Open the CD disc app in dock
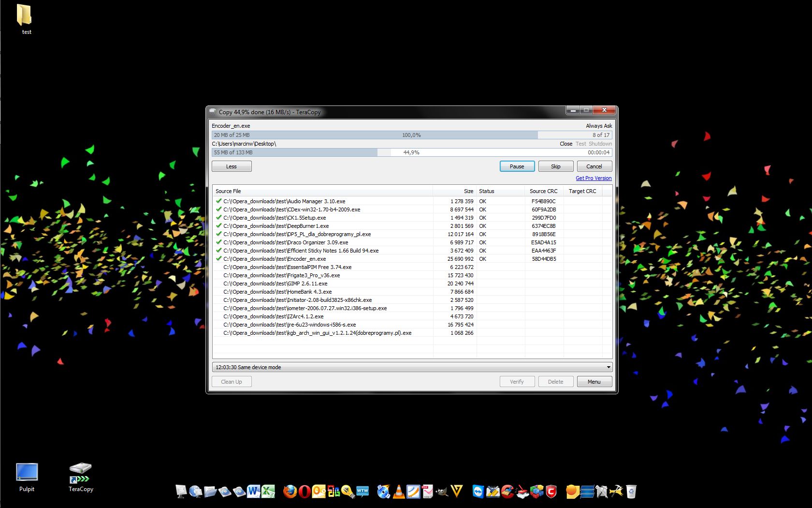This screenshot has height=508, width=812. click(x=383, y=492)
